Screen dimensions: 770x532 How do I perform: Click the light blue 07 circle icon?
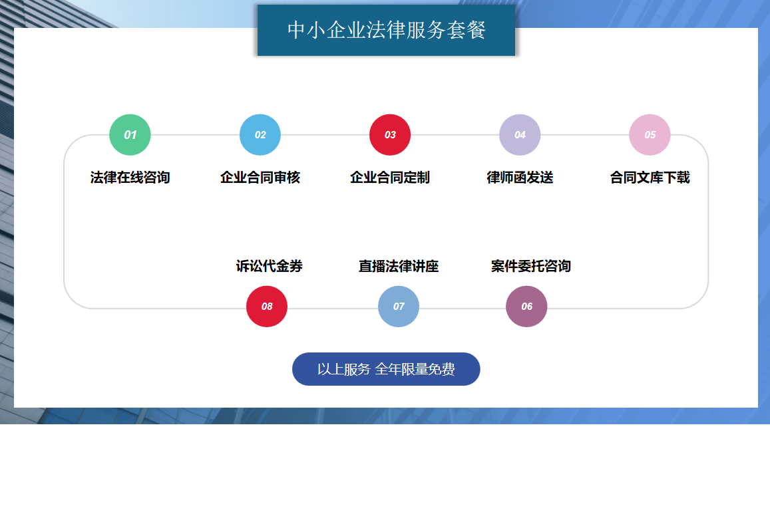pos(399,307)
